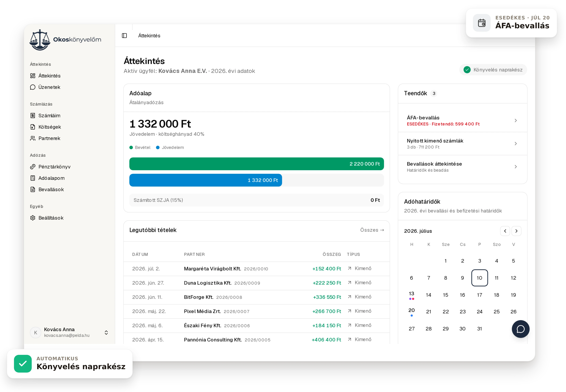Open Pixel Média Zrt. row
The image size is (566, 392).
coord(256,311)
